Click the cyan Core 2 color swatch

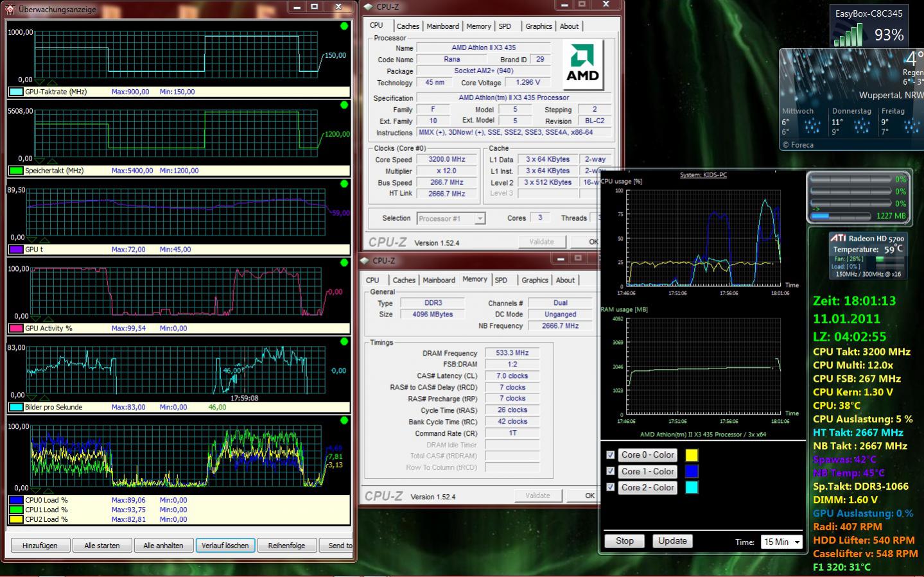click(x=692, y=487)
